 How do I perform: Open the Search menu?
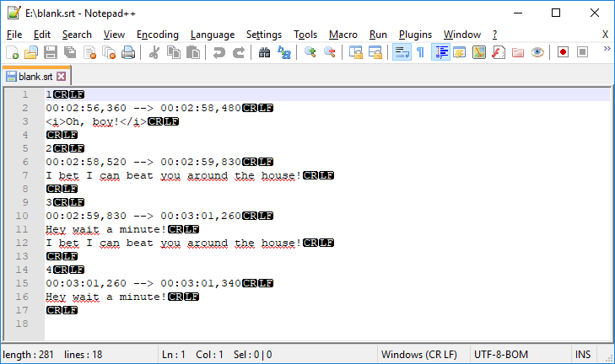(77, 35)
